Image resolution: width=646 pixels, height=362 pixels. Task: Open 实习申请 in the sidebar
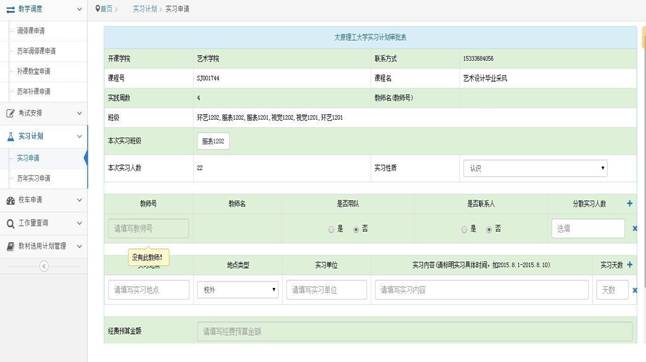coord(28,158)
